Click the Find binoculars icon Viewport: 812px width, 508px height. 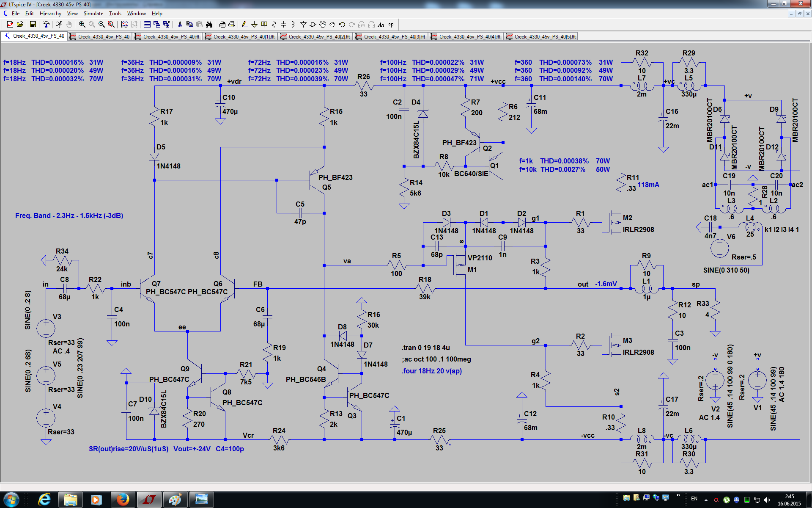click(209, 25)
